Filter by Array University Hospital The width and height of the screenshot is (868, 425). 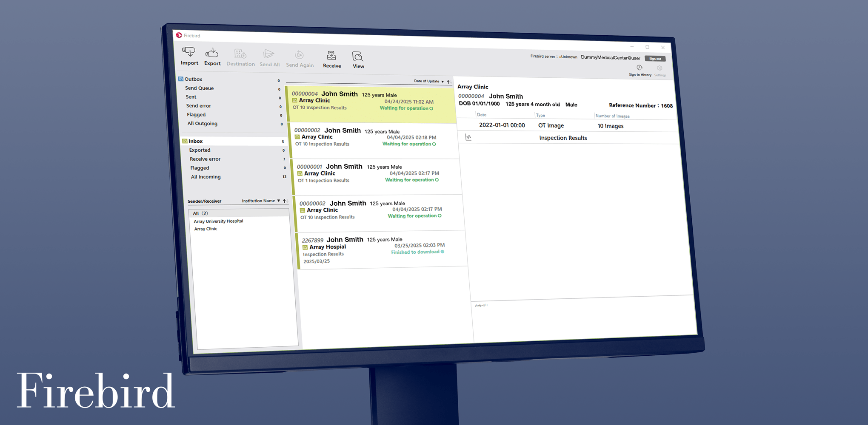[x=218, y=221]
